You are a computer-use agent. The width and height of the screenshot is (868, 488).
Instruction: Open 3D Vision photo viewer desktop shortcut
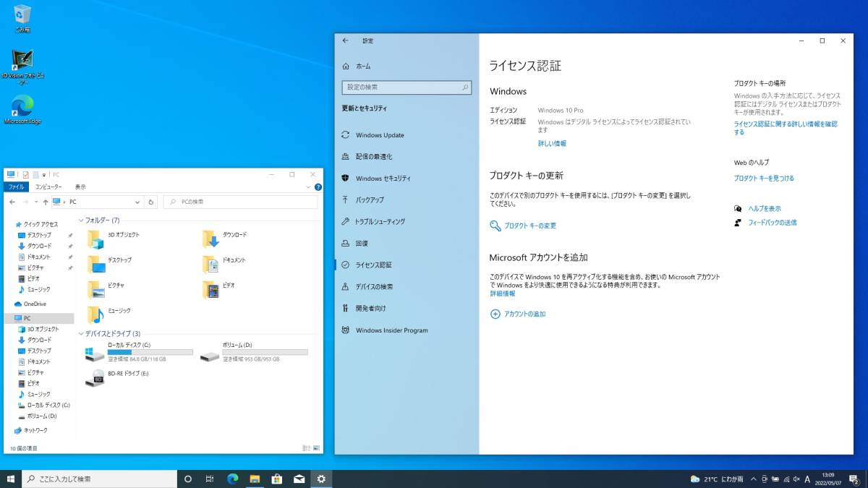22,67
